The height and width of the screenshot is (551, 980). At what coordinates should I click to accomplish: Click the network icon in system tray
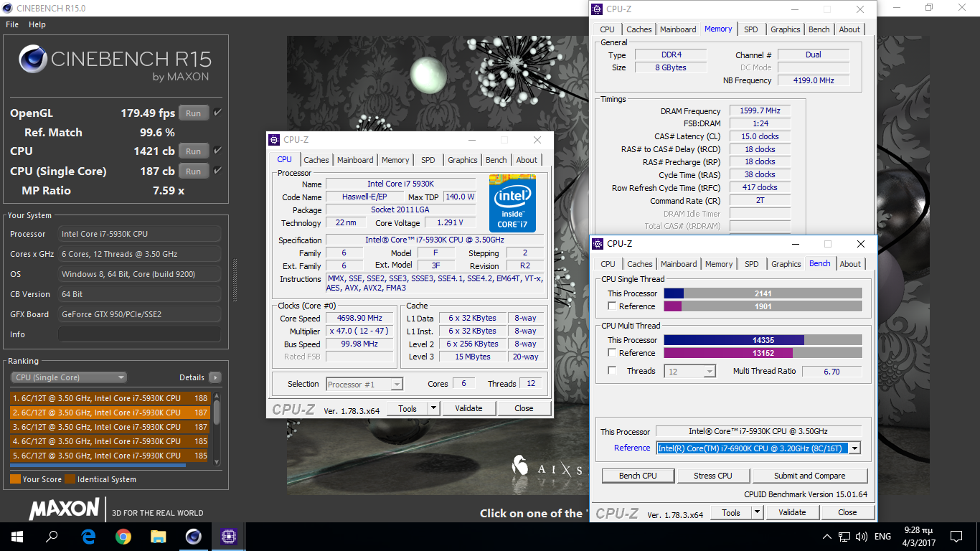point(844,536)
